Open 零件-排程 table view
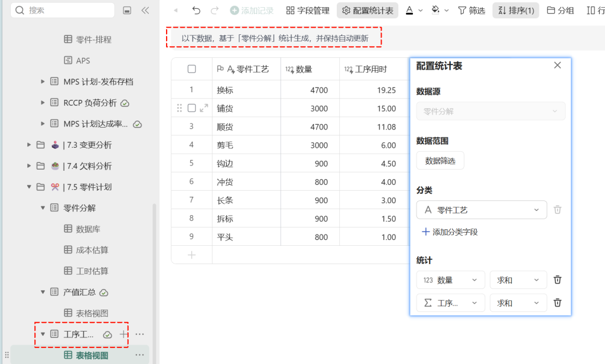This screenshot has height=364, width=605. [87, 40]
